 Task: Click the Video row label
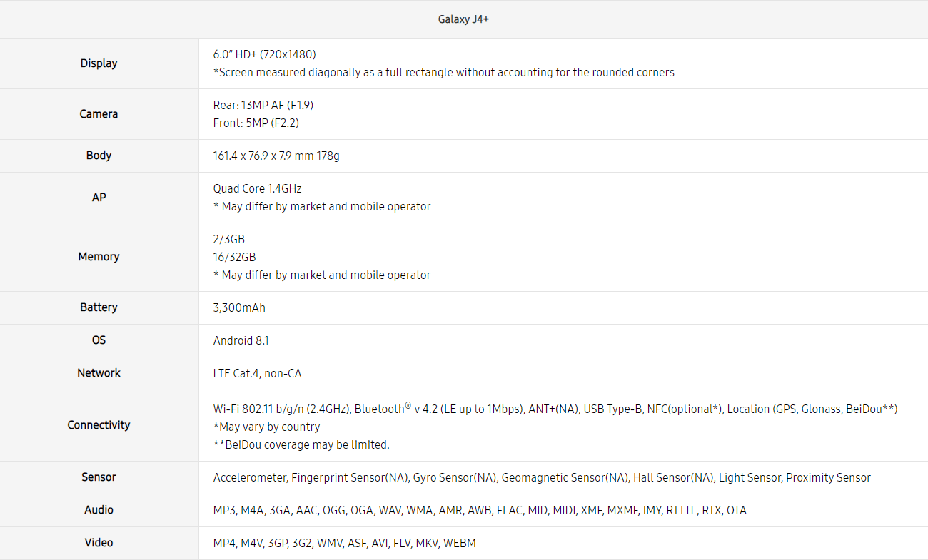(x=99, y=543)
